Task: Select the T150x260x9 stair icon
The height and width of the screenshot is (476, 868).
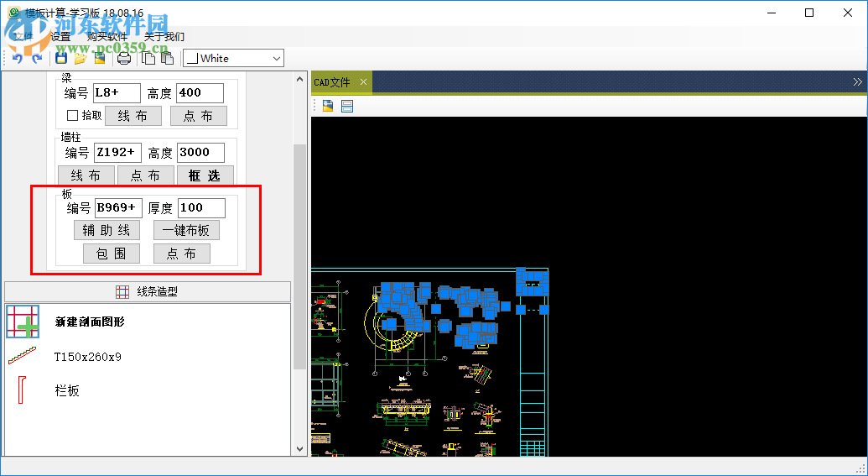Action: (22, 356)
